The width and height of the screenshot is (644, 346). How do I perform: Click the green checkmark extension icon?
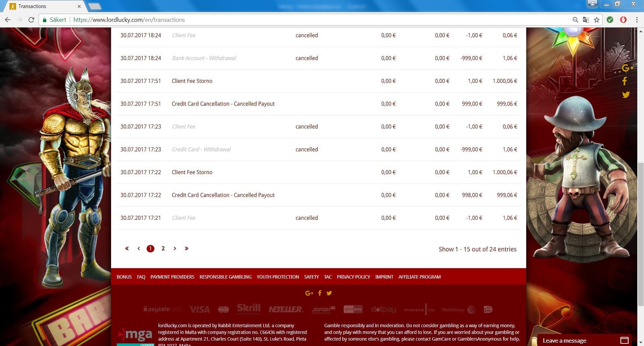pos(610,20)
